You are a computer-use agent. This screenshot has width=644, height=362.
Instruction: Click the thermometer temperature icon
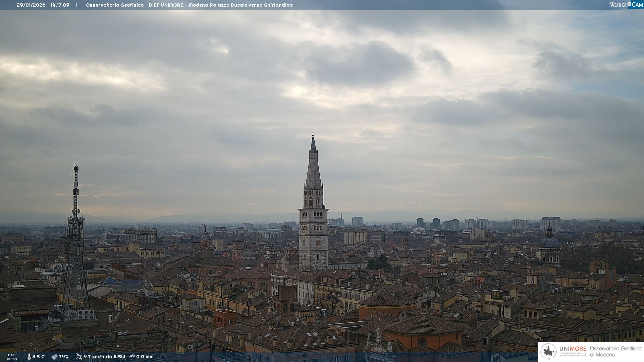(x=29, y=357)
